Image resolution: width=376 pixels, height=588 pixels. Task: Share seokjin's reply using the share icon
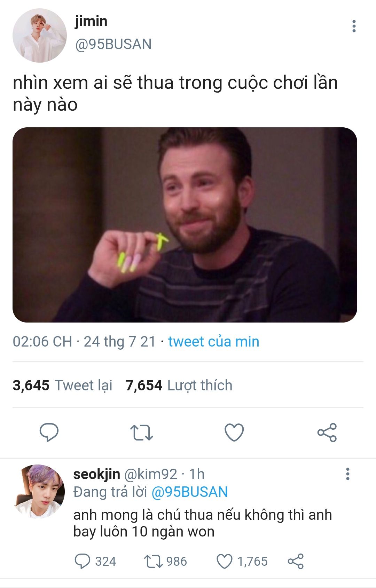click(x=296, y=561)
